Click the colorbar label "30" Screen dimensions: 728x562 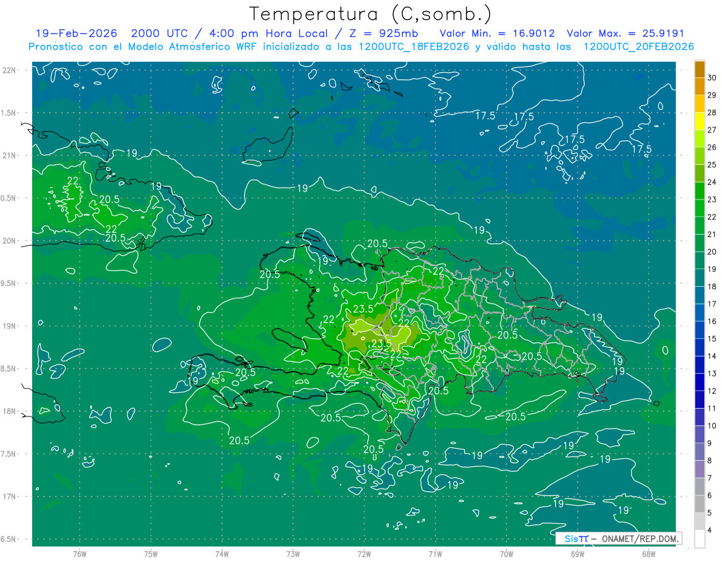pyautogui.click(x=712, y=77)
